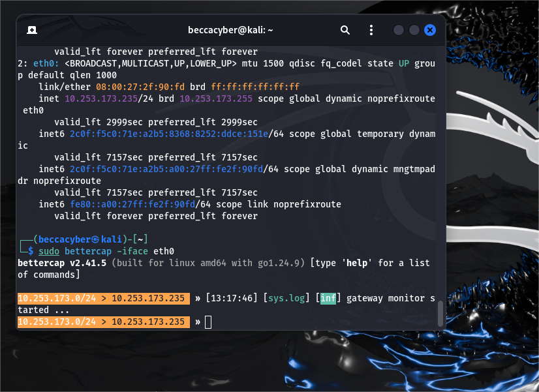Click the text fq_codel
539x392 pixels.
tap(341, 63)
